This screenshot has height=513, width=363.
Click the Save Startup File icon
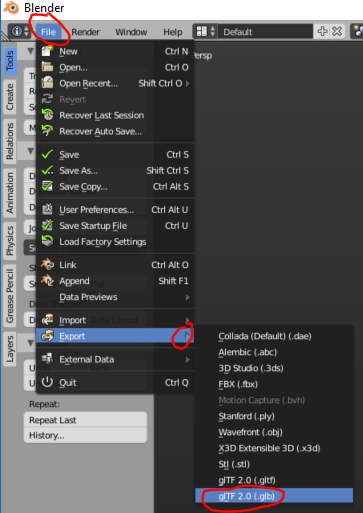pos(47,225)
